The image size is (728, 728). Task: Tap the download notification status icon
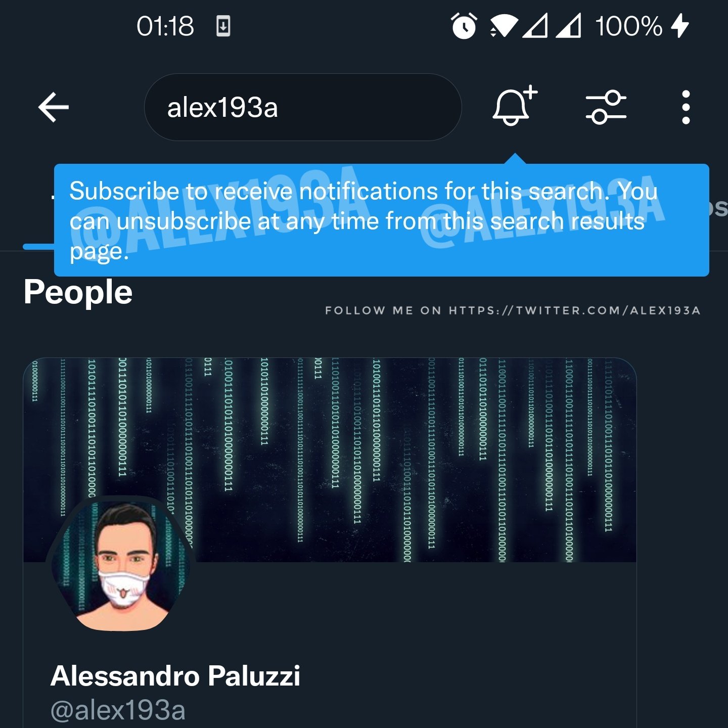tap(223, 26)
